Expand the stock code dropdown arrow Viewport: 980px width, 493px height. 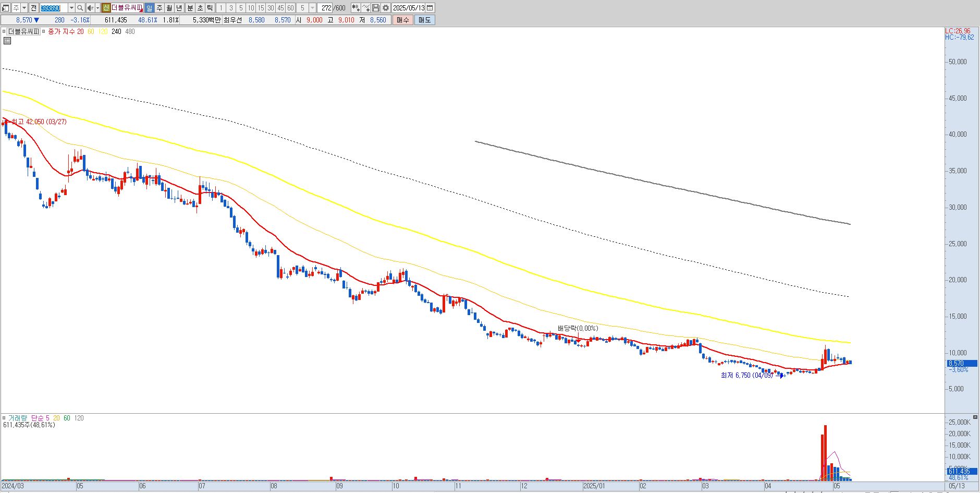[71, 8]
